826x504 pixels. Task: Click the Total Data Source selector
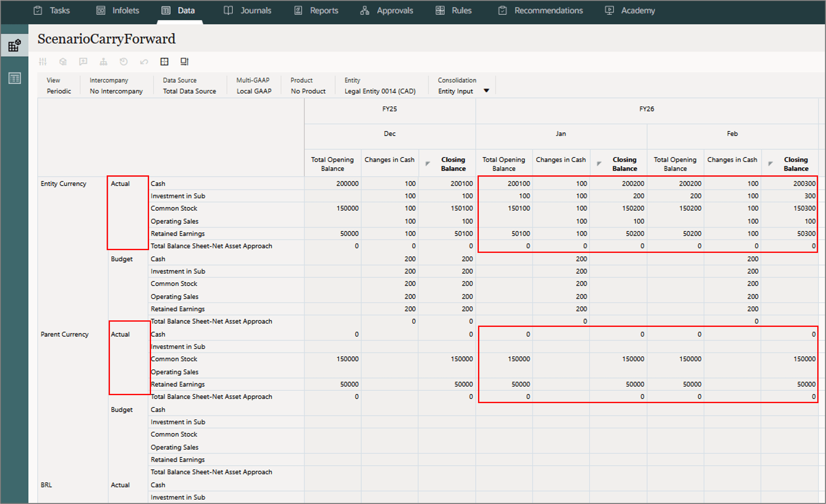pos(189,91)
